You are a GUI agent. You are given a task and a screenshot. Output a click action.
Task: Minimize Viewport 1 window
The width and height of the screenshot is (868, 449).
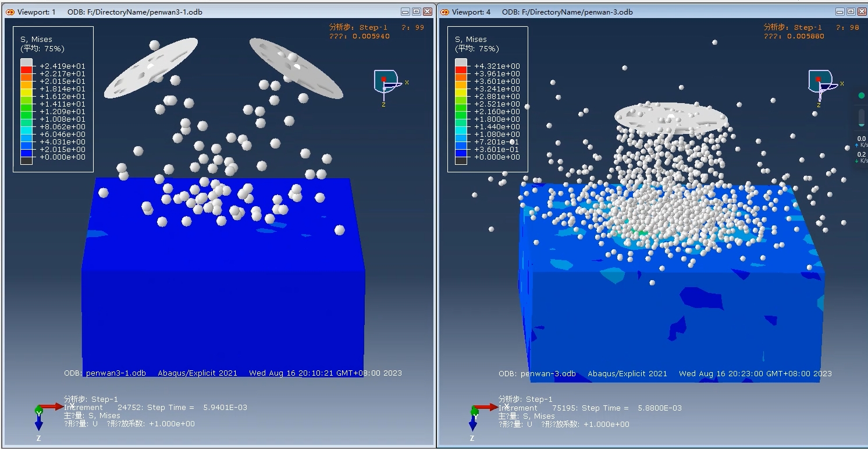(405, 12)
